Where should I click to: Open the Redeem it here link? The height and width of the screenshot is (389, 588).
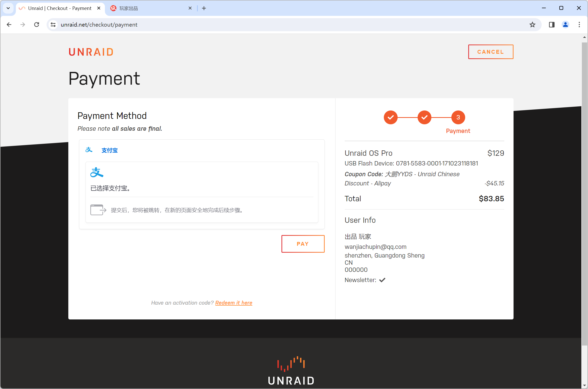234,303
